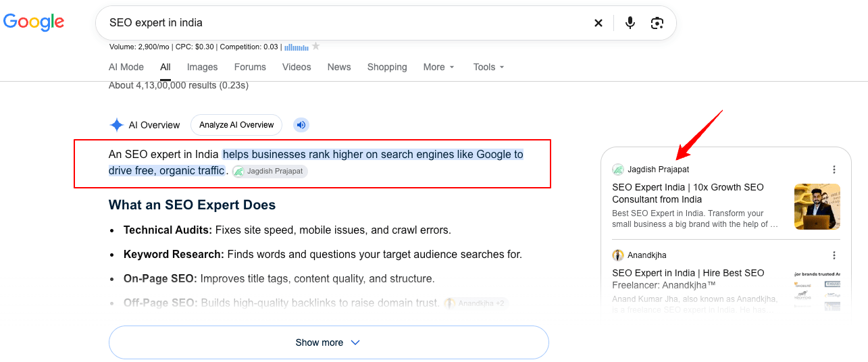Click Analyze AI Overview button
This screenshot has height=362, width=868.
click(x=236, y=125)
